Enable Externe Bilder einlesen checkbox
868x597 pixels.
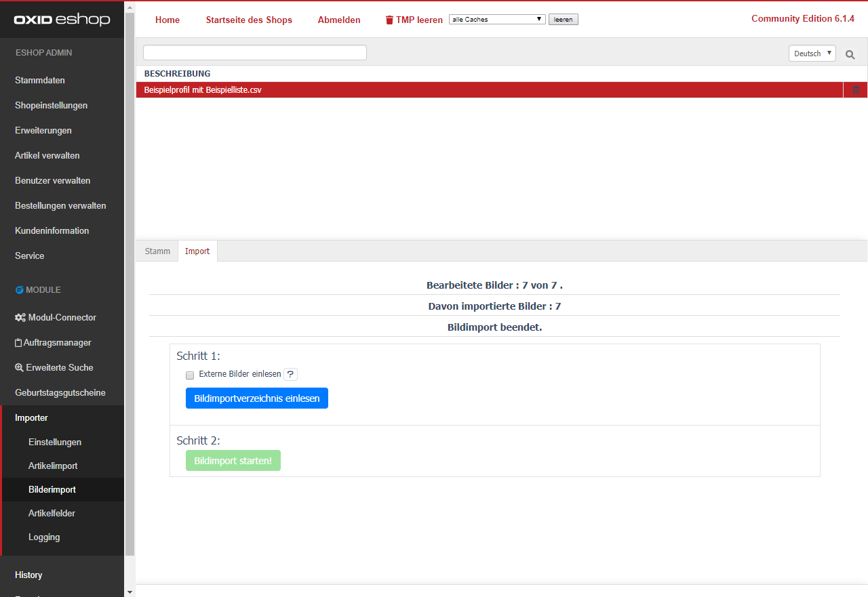190,375
